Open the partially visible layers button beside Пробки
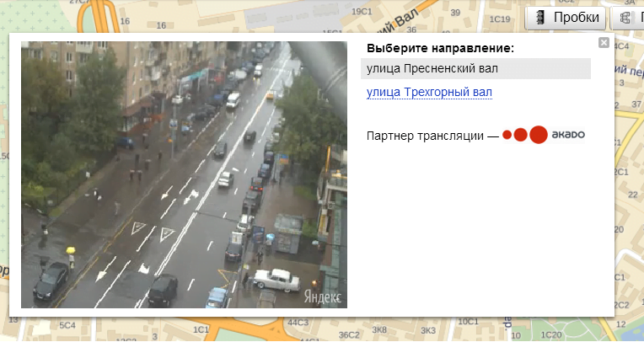Image resolution: width=644 pixels, height=342 pixels. 628,18
